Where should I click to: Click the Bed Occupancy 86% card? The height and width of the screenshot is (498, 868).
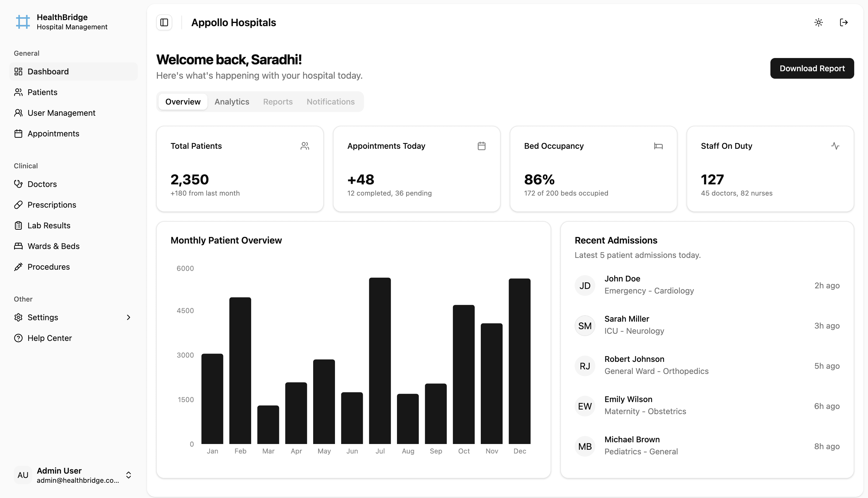[593, 169]
